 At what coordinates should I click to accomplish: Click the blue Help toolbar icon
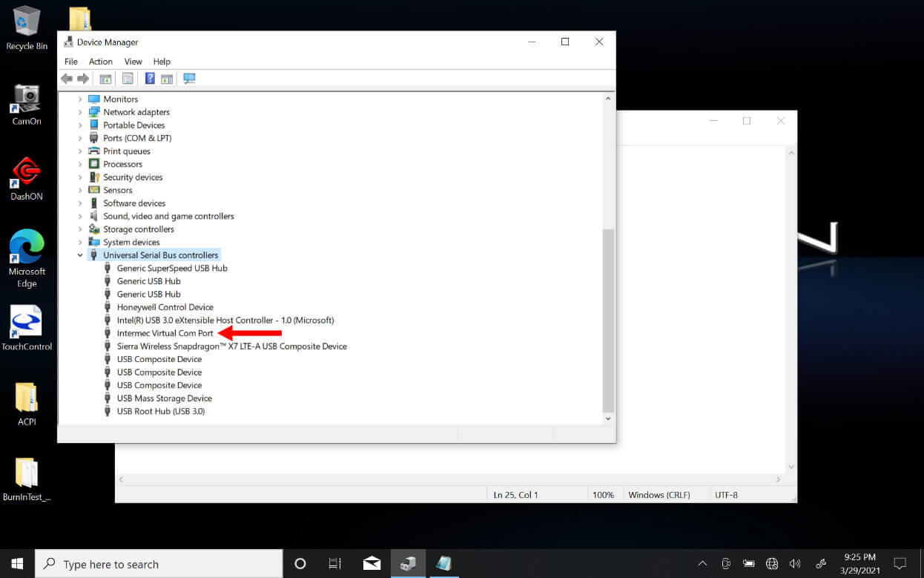pyautogui.click(x=150, y=79)
